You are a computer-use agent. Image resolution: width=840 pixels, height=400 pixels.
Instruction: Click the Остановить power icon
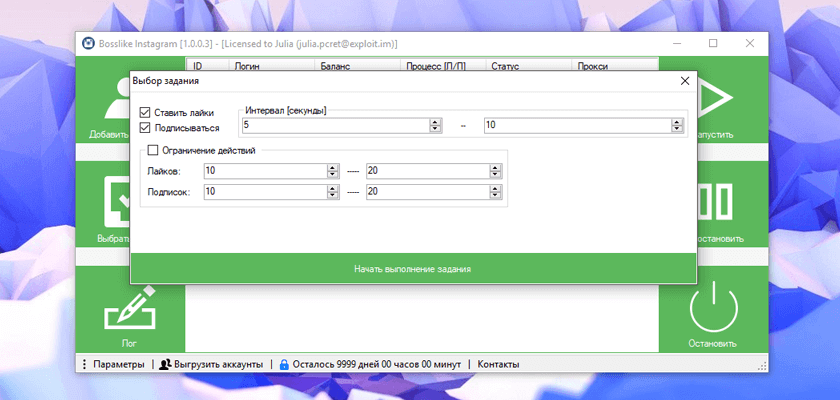click(714, 307)
